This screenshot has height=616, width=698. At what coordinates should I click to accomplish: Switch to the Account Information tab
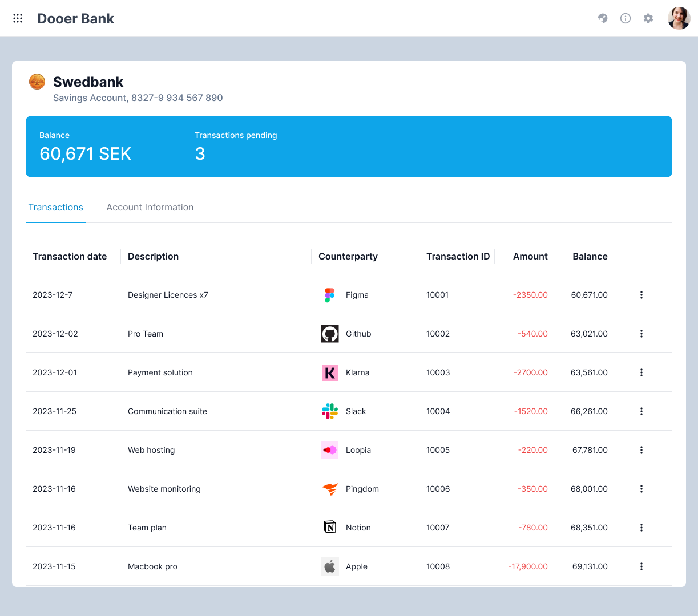150,208
